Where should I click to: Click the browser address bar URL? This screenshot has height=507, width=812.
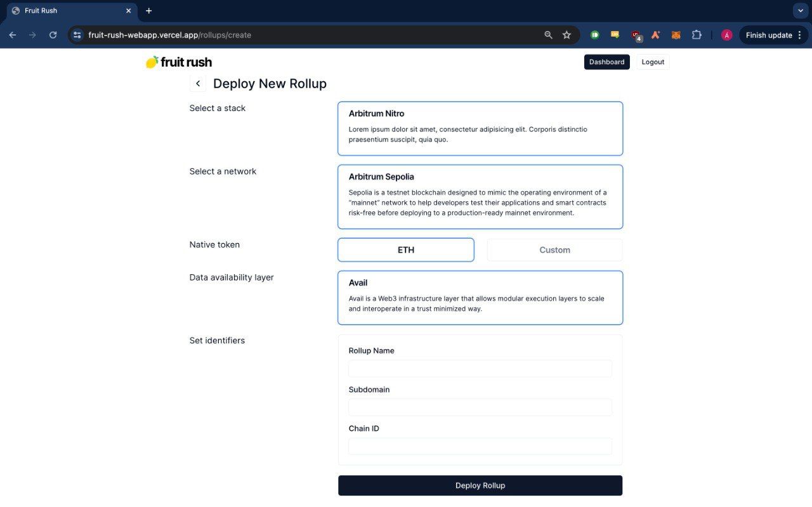(170, 35)
